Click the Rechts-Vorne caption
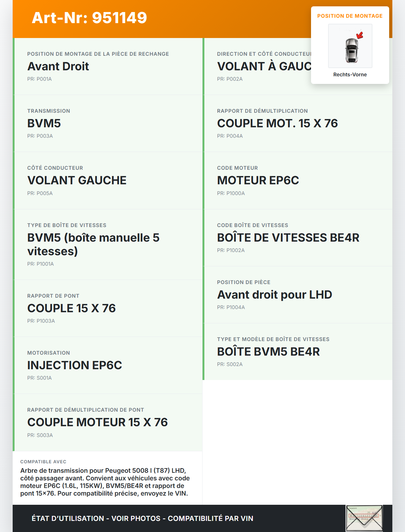 pos(350,74)
